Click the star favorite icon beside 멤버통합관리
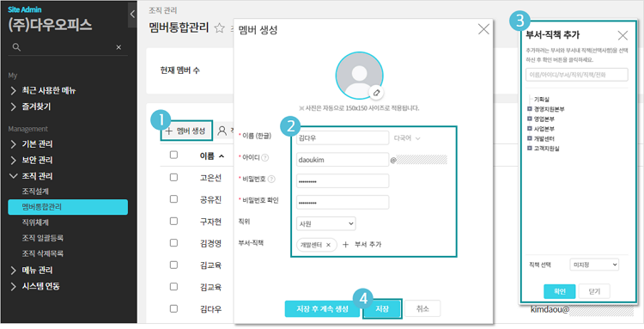The width and height of the screenshot is (644, 329). point(220,28)
